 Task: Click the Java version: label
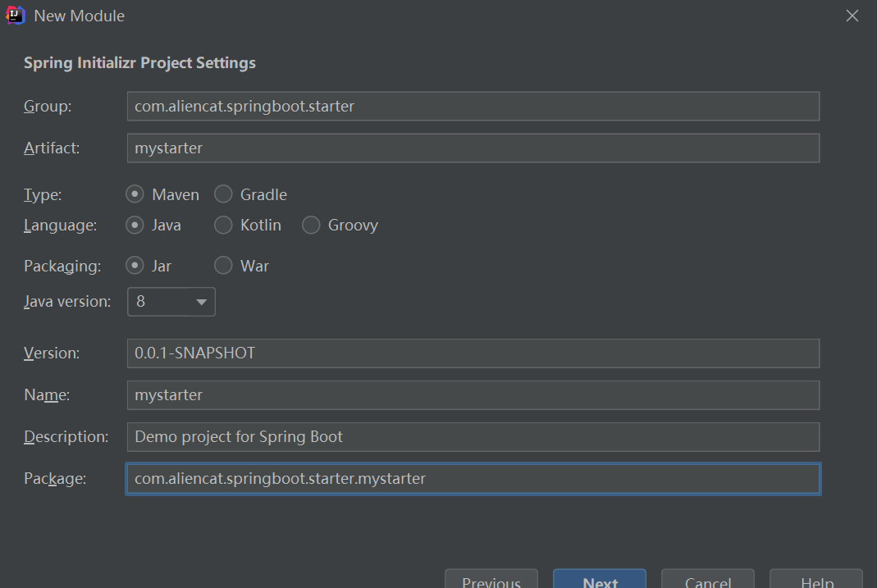point(67,302)
